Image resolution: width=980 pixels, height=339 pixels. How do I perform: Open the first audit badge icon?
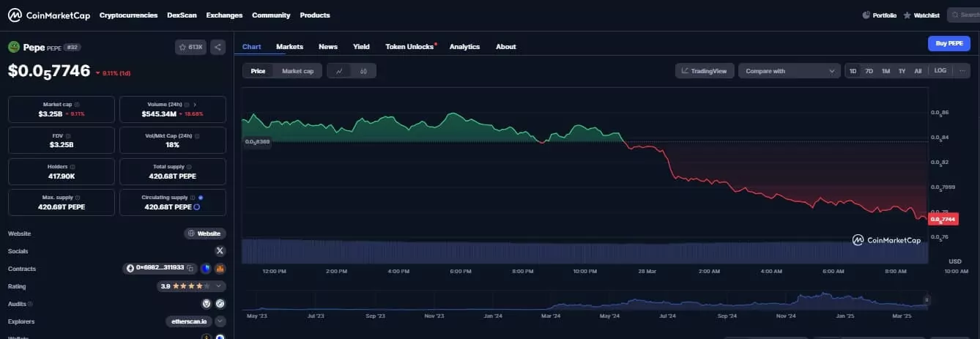click(207, 303)
